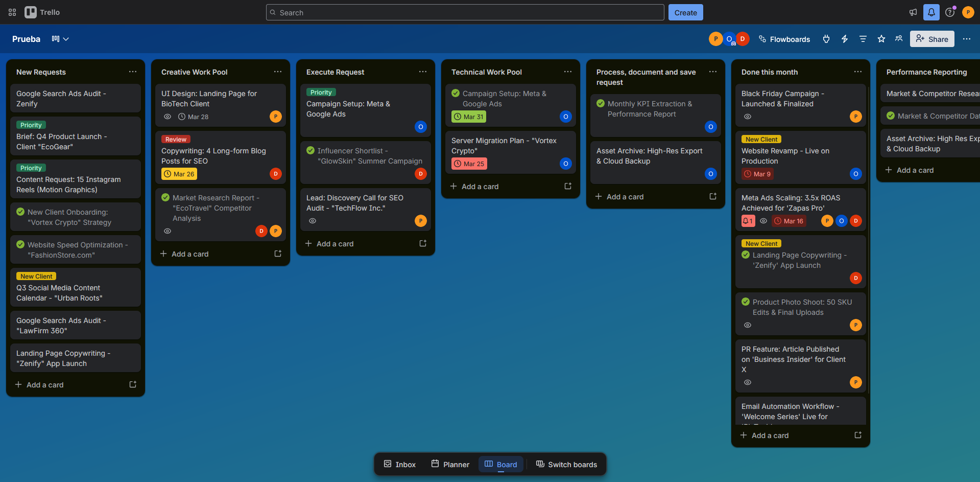Open the board filter icon
The width and height of the screenshot is (980, 482).
click(x=863, y=39)
